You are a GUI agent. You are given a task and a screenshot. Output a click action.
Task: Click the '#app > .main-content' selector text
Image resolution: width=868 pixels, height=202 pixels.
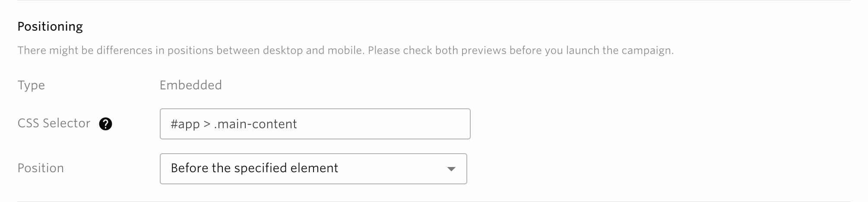point(234,124)
